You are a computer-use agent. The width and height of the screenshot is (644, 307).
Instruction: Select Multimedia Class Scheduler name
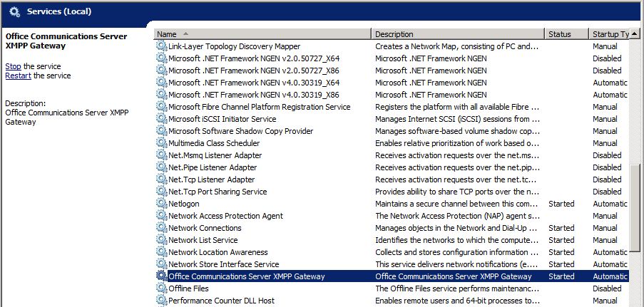[214, 143]
